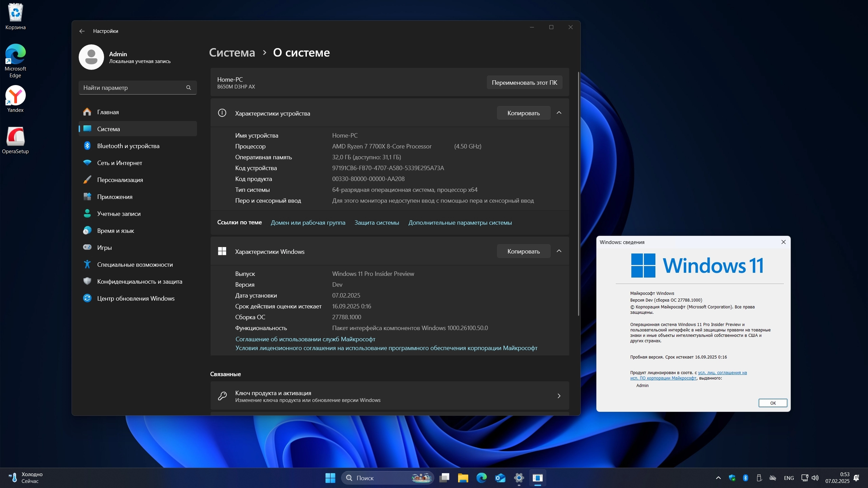Collapse the device specifications section
Screen dimensions: 868x488
559,113
